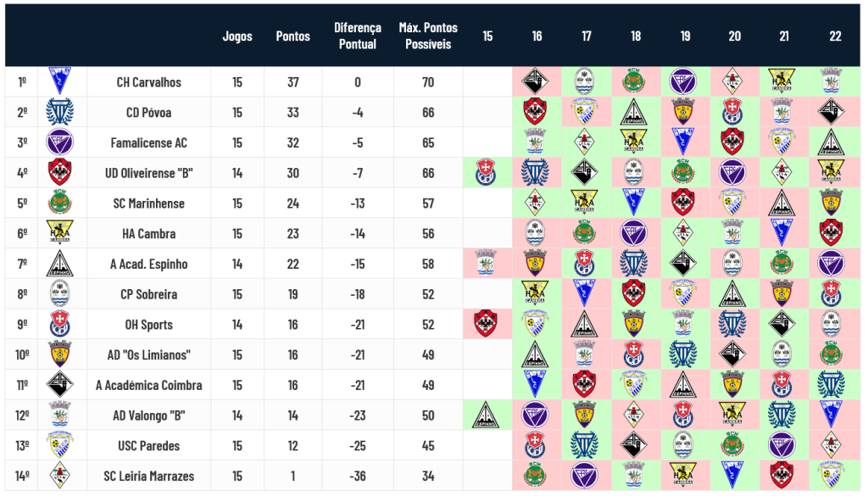The height and width of the screenshot is (496, 868).
Task: Click the round 15 opponent of UD Oliveirense "B"
Action: (x=486, y=173)
